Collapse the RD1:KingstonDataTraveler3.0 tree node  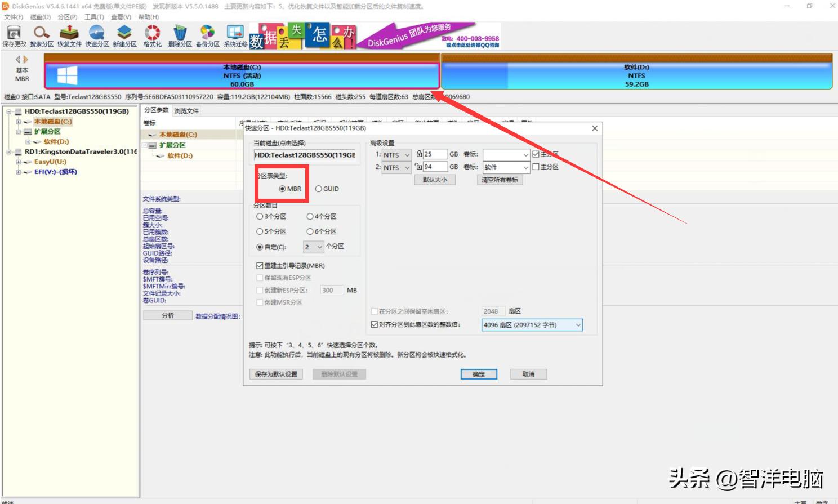pos(8,152)
